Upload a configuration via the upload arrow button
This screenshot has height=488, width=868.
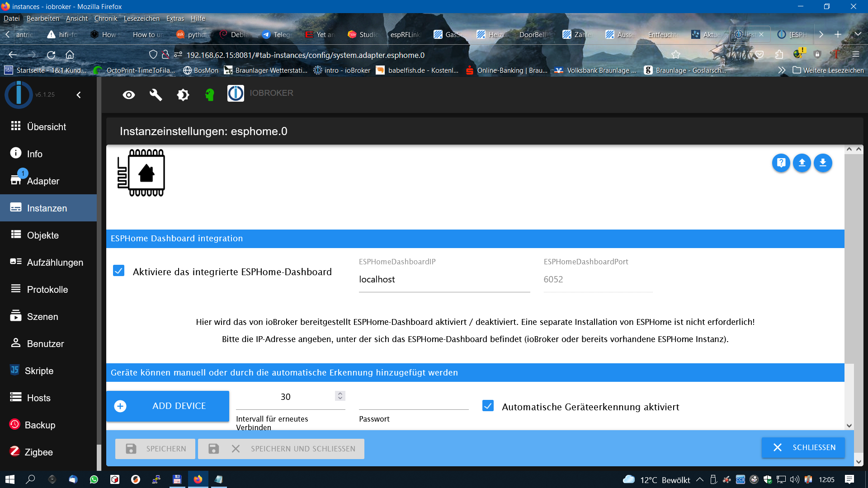[x=802, y=163]
